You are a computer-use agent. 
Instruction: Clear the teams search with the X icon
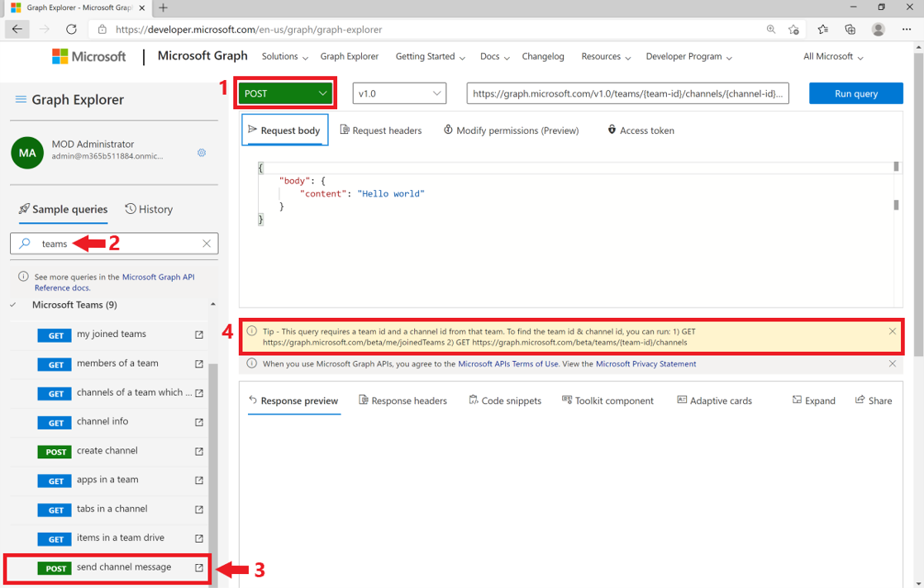click(207, 243)
